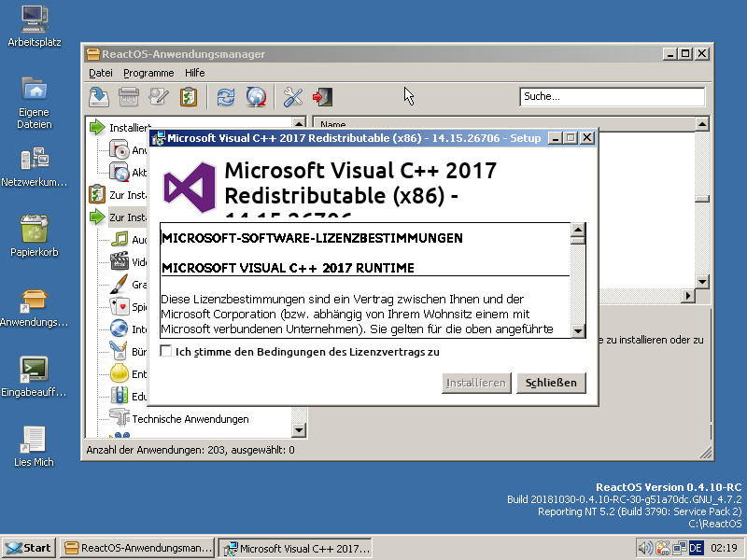Click the Install toolbar icon in Anwendungsmanager
Screen dimensions: 747x560
(99, 97)
